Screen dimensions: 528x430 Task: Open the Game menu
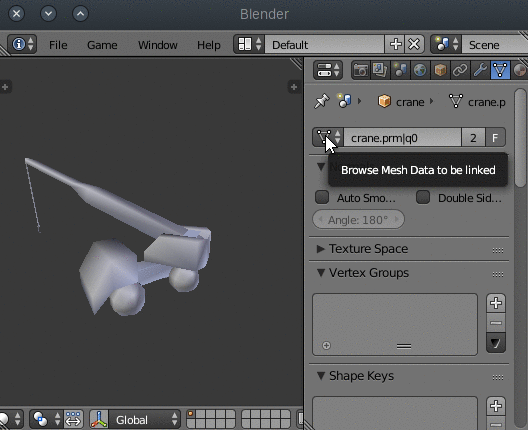coord(102,45)
